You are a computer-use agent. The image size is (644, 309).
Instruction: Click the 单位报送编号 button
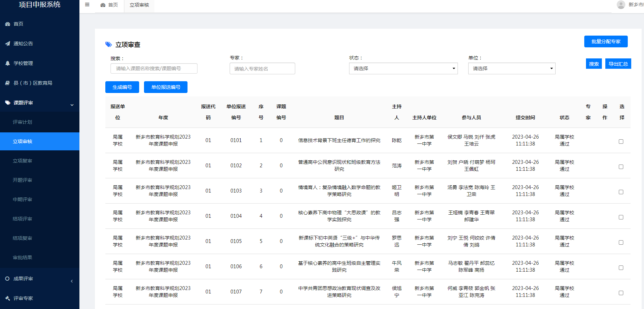pos(166,87)
